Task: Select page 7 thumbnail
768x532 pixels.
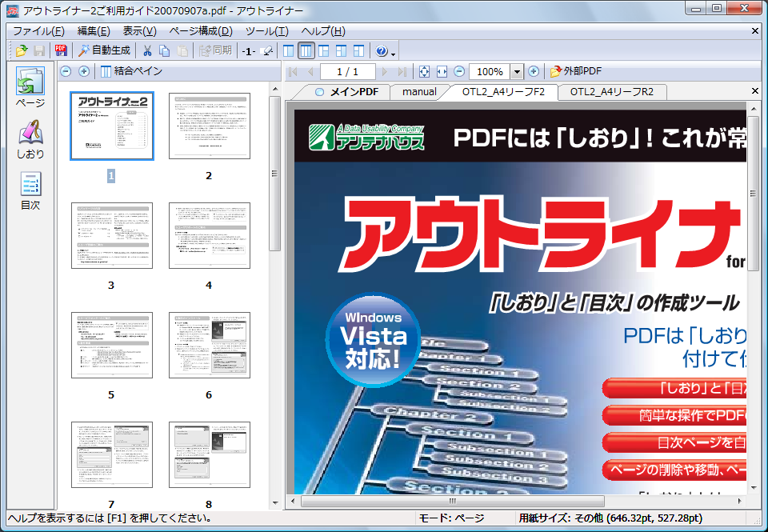Action: click(112, 455)
